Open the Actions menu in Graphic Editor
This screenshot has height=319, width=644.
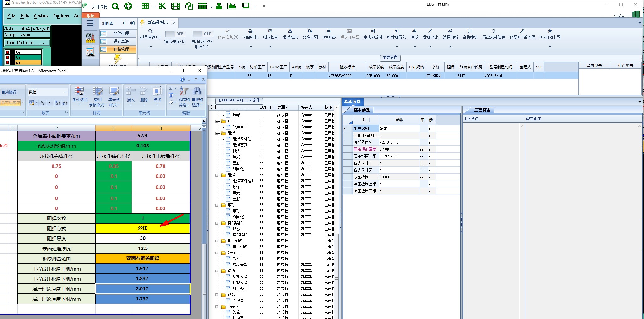coord(41,16)
